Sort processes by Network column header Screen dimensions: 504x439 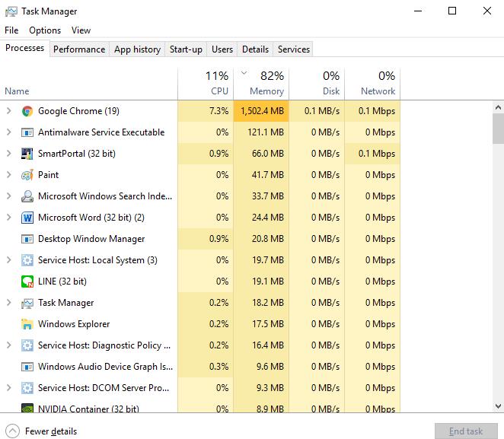click(x=372, y=84)
